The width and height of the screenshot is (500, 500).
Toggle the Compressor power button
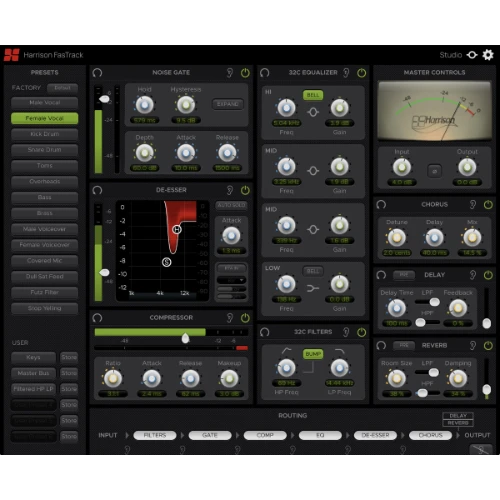pyautogui.click(x=245, y=318)
